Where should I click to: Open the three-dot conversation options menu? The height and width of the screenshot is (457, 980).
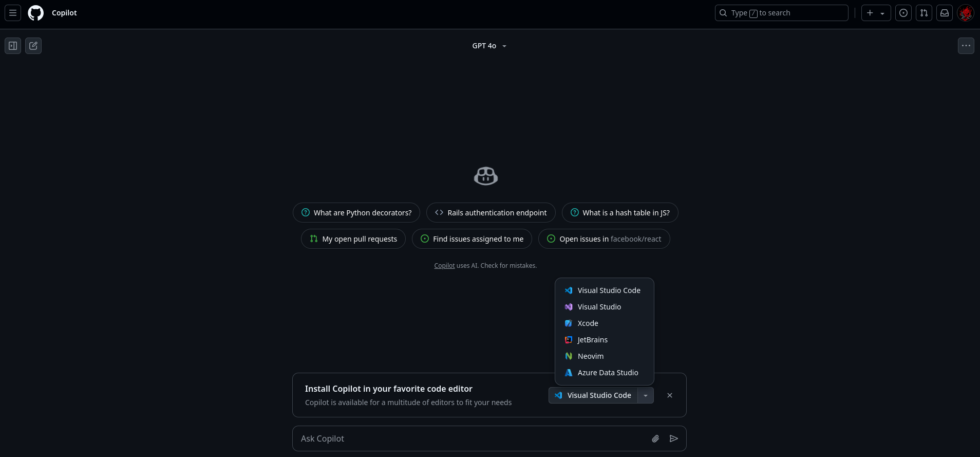pos(966,46)
